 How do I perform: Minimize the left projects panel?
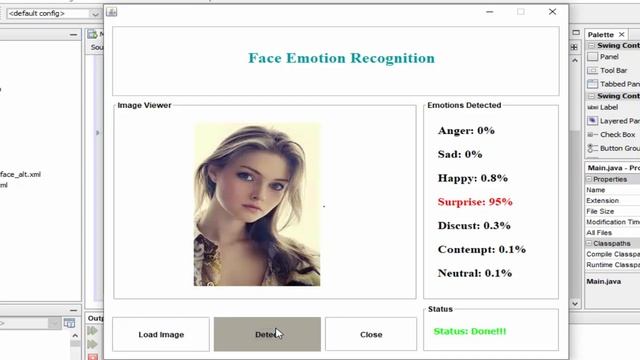click(73, 35)
